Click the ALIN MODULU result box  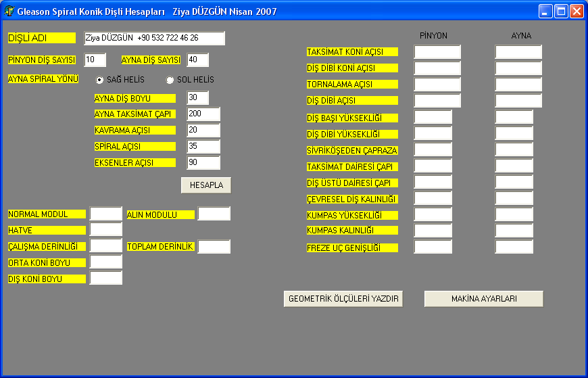pos(214,214)
